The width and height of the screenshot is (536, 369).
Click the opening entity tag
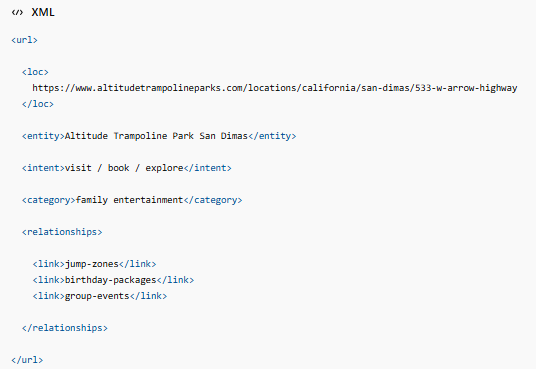tap(43, 136)
